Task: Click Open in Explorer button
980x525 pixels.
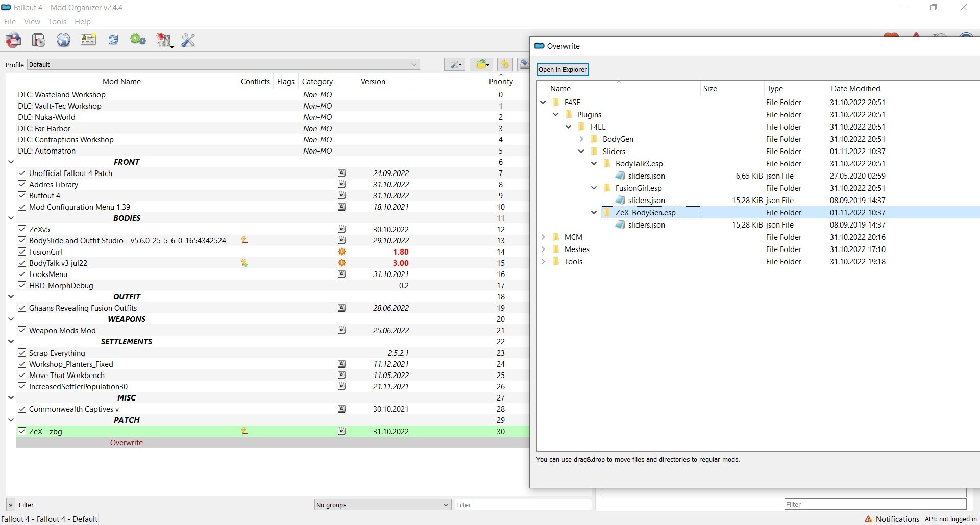Action: 562,69
